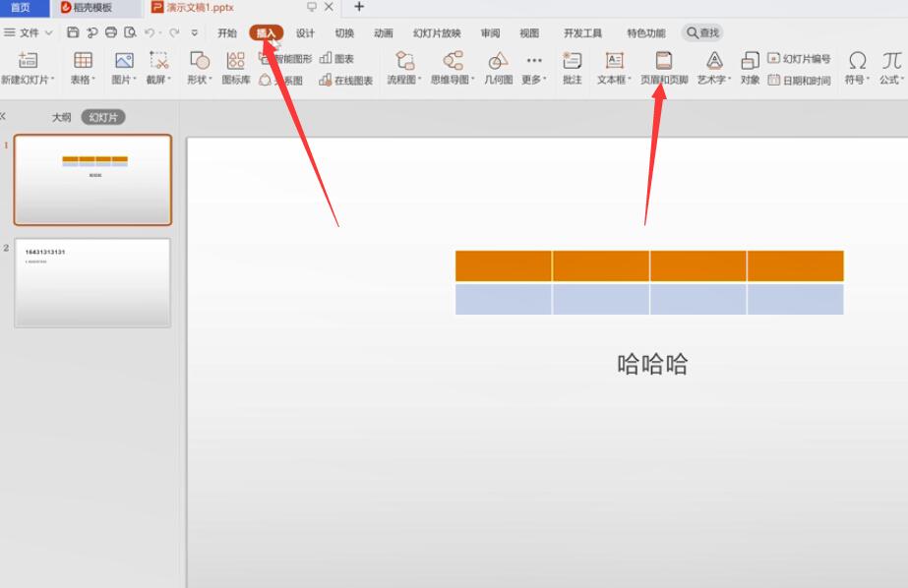Open the Developer Tools (开发工具) tab
Screen dimensions: 908x588
582,33
